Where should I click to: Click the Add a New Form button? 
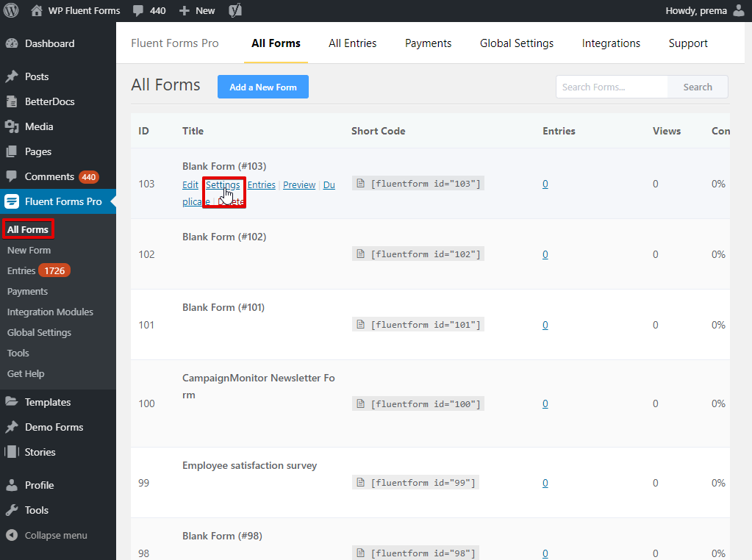pyautogui.click(x=263, y=87)
